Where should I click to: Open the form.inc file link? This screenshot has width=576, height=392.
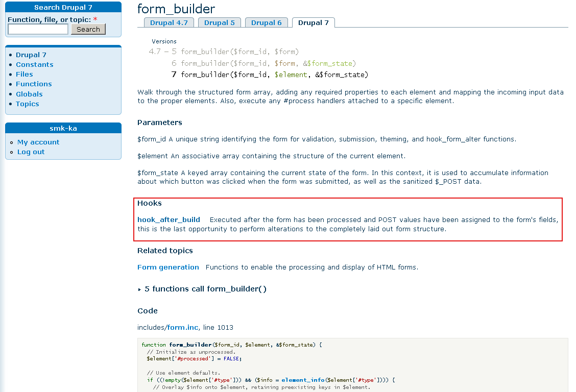[183, 327]
